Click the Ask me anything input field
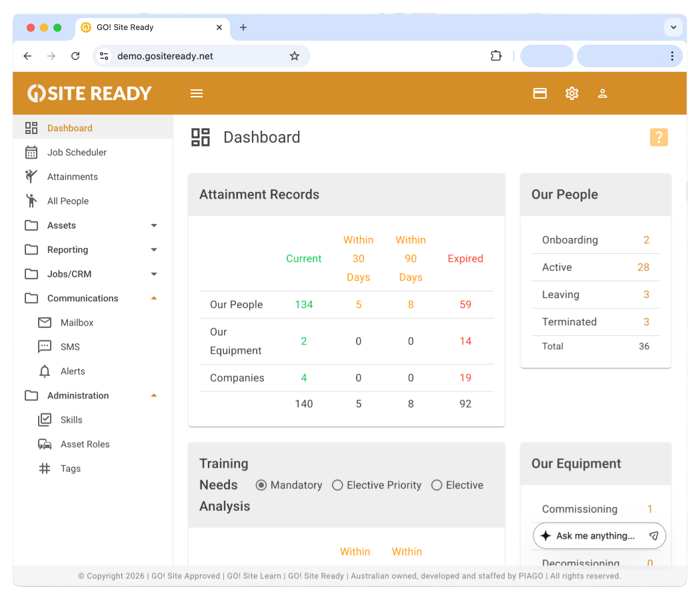700x600 pixels. point(593,535)
